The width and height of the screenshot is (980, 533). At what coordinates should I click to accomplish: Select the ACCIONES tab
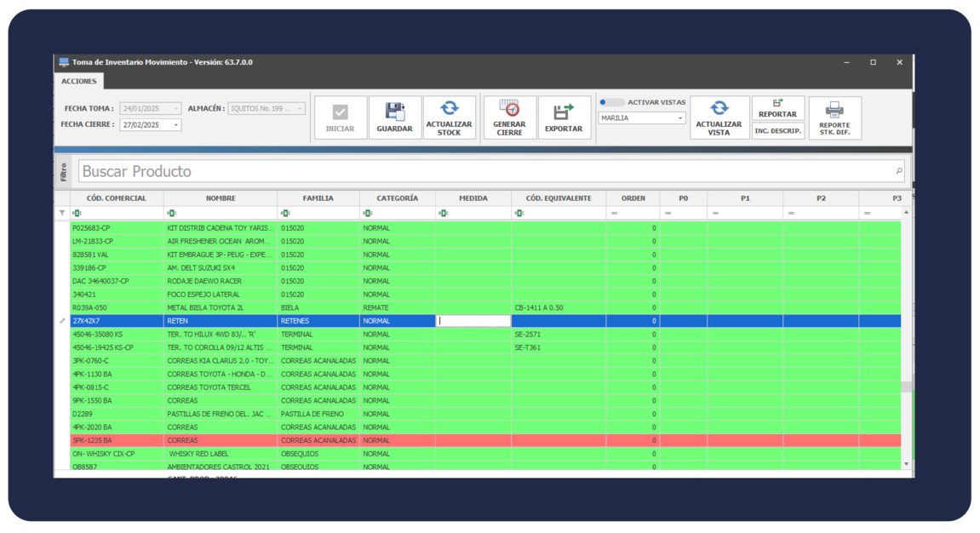point(79,81)
